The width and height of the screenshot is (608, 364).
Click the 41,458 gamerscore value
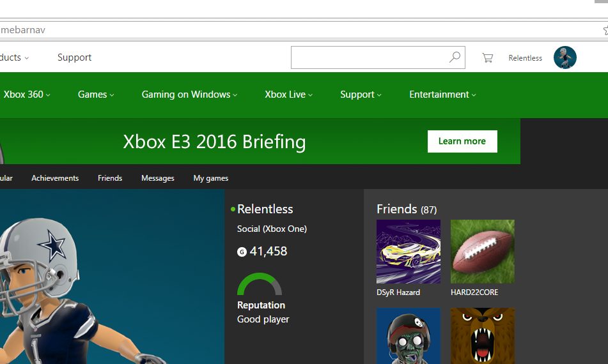269,252
